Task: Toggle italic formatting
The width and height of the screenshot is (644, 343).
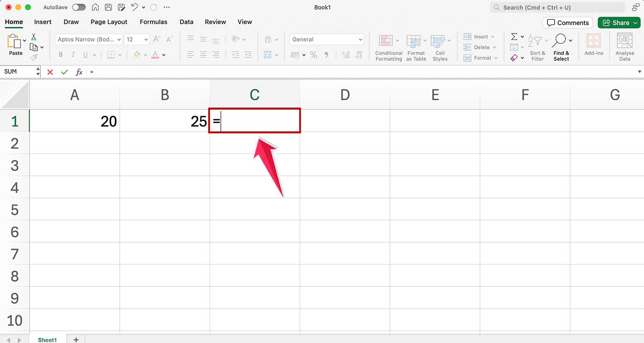Action: click(x=72, y=54)
